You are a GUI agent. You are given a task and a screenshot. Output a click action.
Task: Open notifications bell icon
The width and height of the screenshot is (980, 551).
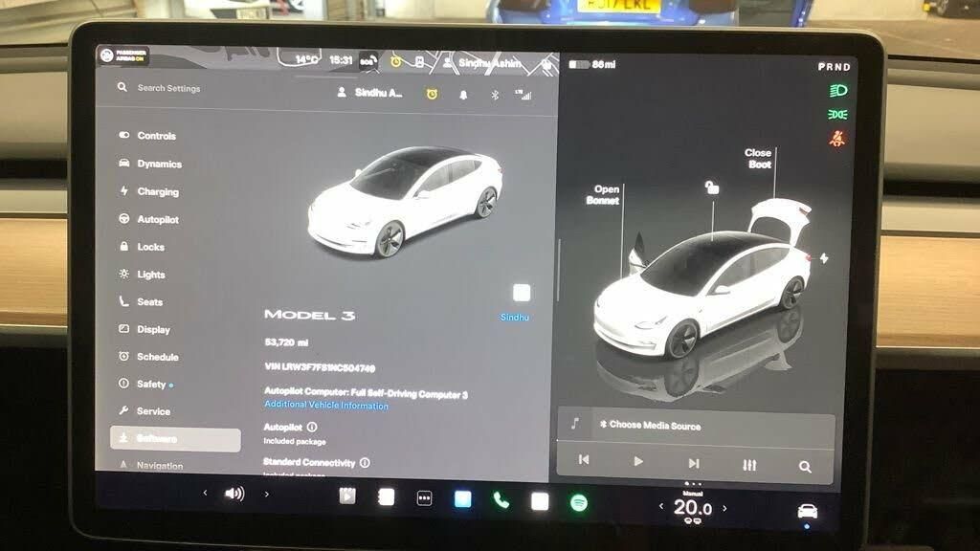463,95
